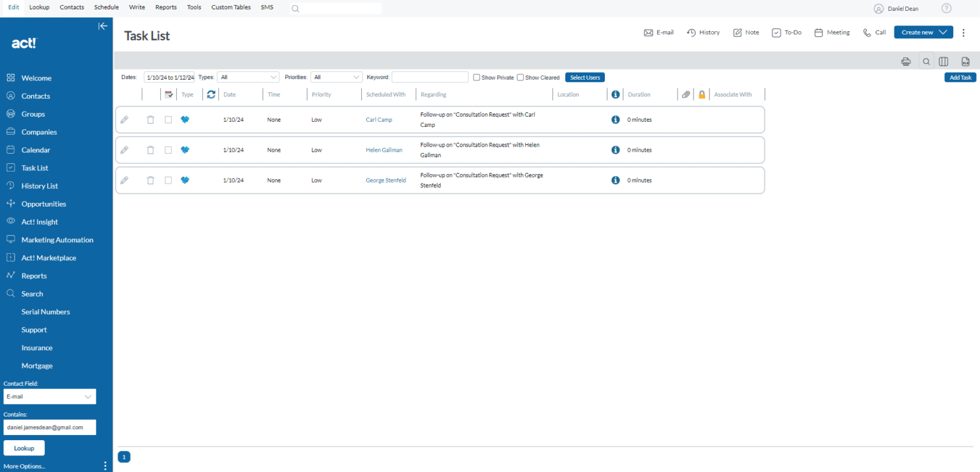Viewport: 980px width, 472px height.
Task: Open the Contact Field dropdown showing E-mail
Action: coord(49,396)
